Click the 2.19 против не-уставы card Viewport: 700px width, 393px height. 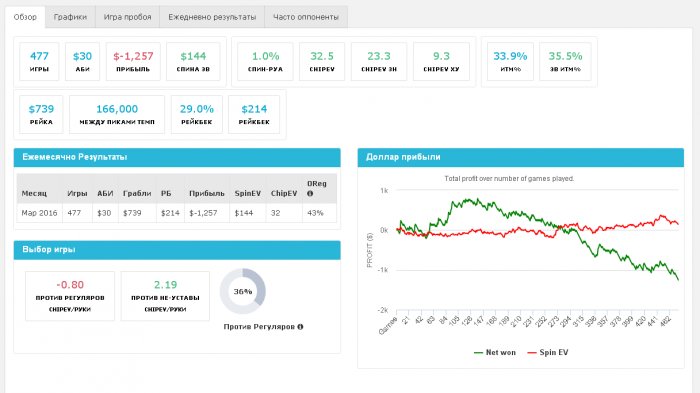coord(165,296)
